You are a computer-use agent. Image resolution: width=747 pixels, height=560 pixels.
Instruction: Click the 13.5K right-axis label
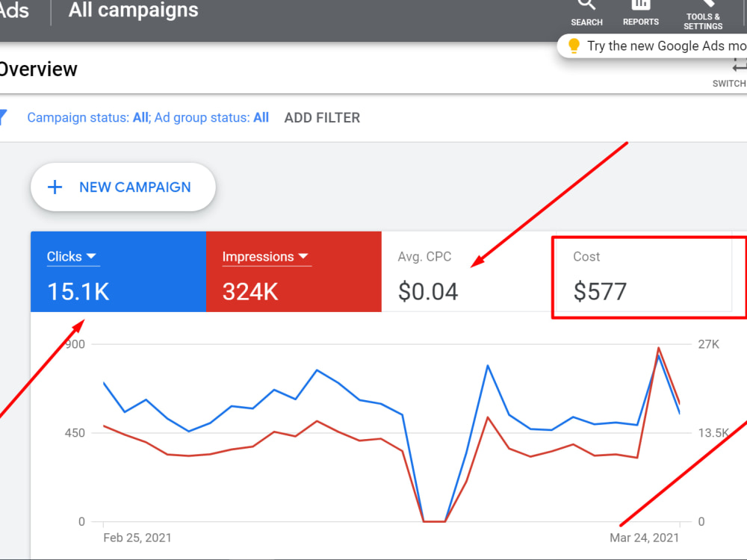click(713, 433)
